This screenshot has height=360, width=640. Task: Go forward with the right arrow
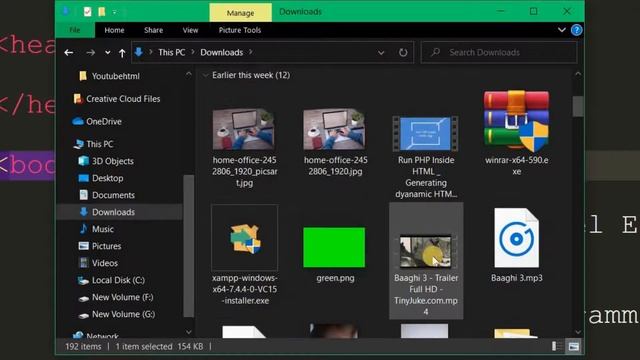(x=90, y=52)
